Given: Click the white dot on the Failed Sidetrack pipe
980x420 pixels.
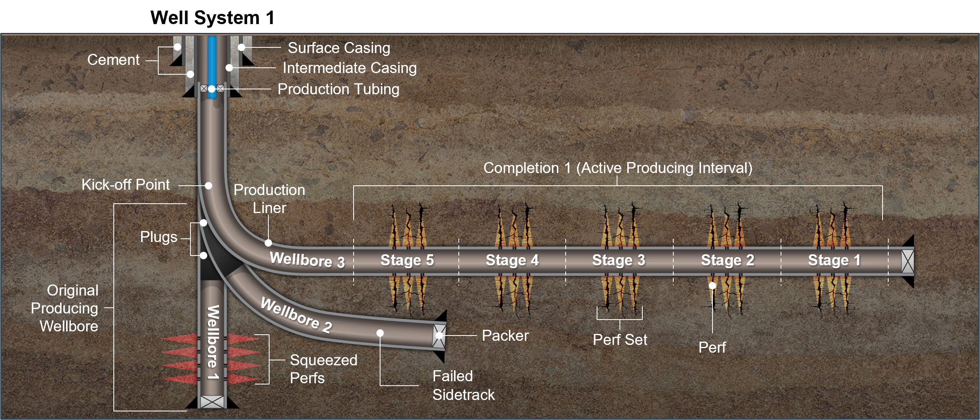Looking at the screenshot, I should click(380, 333).
